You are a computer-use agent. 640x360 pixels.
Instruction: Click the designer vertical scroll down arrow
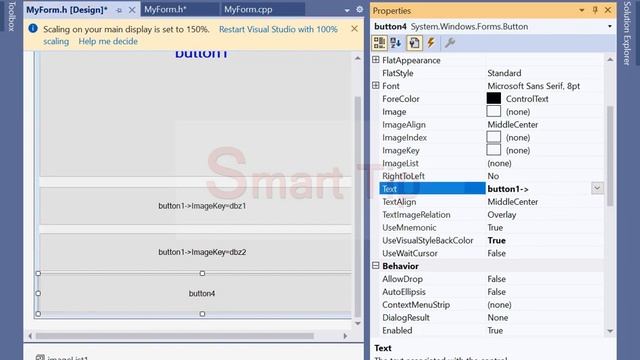point(358,324)
